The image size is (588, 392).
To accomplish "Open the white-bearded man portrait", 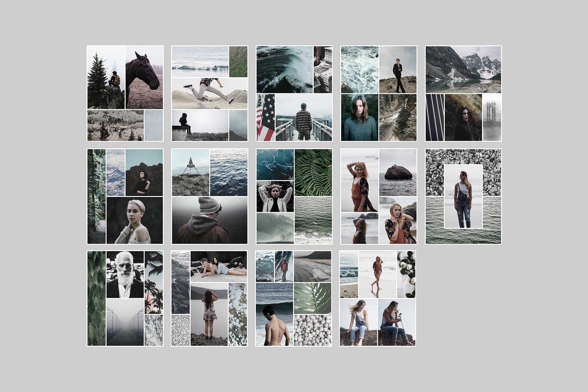I will coord(125,274).
